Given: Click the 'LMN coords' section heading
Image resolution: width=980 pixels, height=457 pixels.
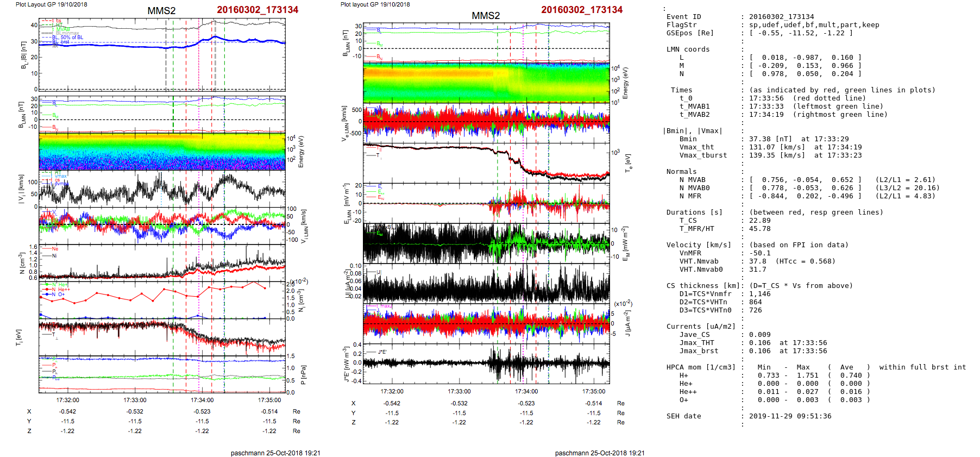Looking at the screenshot, I should pos(688,49).
